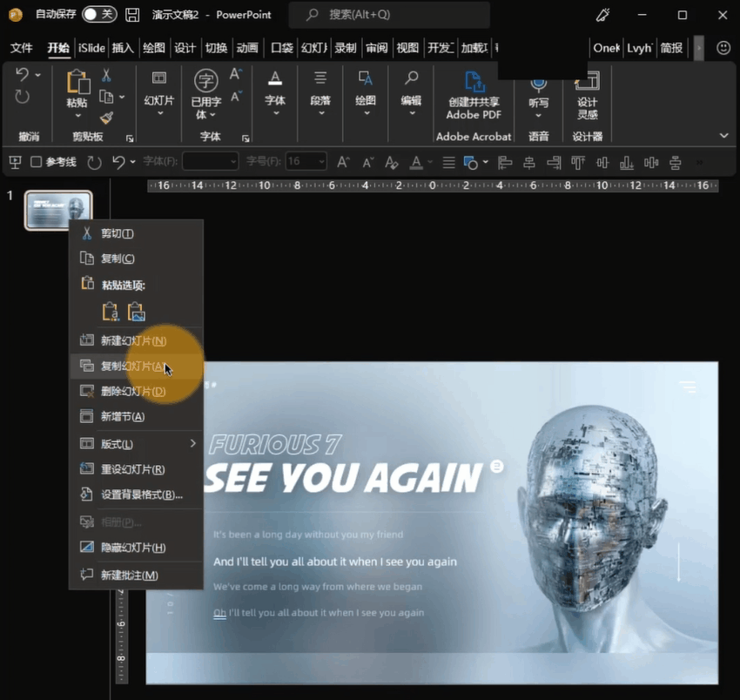Click the presentation icon left of guides checkbox
The width and height of the screenshot is (740, 700).
15,162
